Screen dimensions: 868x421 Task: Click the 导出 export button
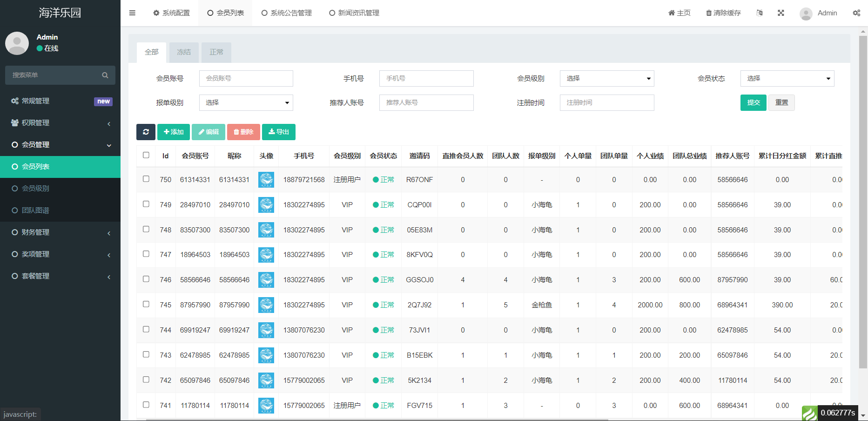point(279,132)
